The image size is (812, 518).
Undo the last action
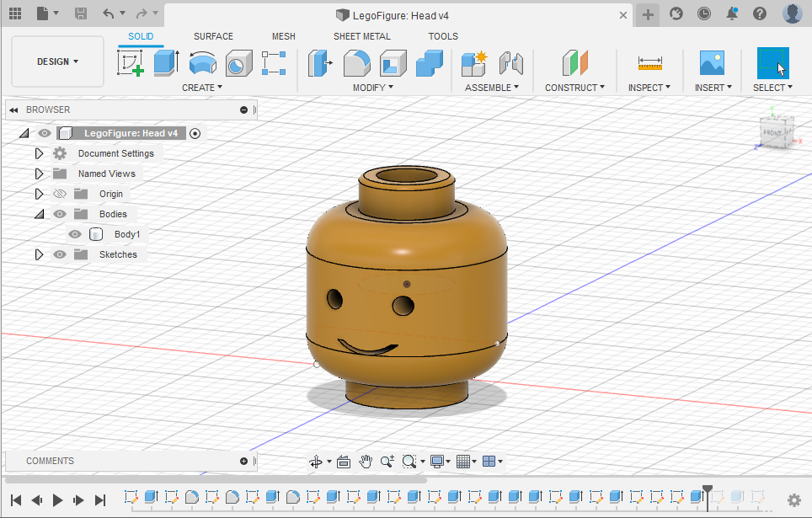109,14
